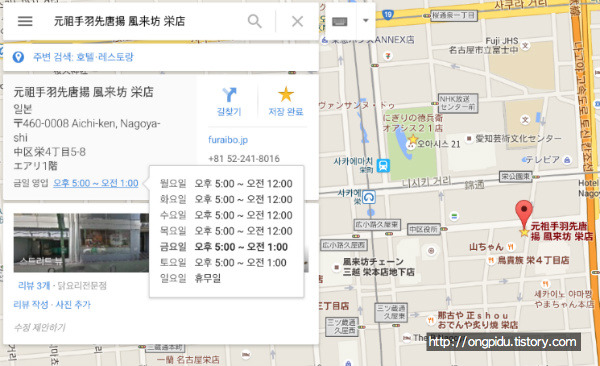Click 사진 추가 link

pos(73,305)
